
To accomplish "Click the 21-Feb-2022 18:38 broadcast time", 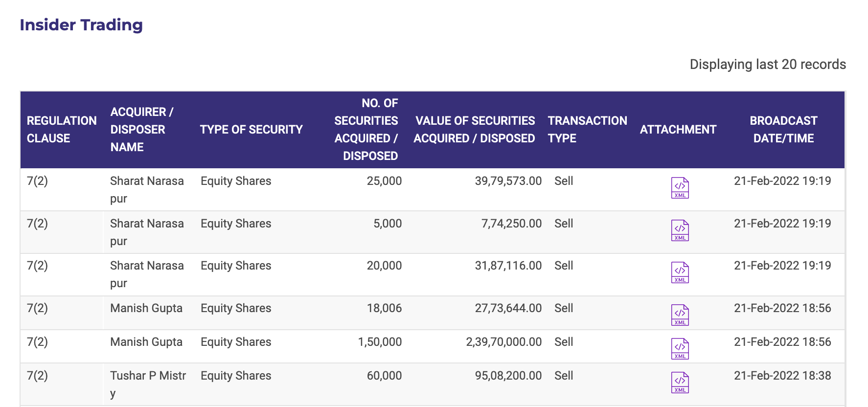I will click(782, 376).
